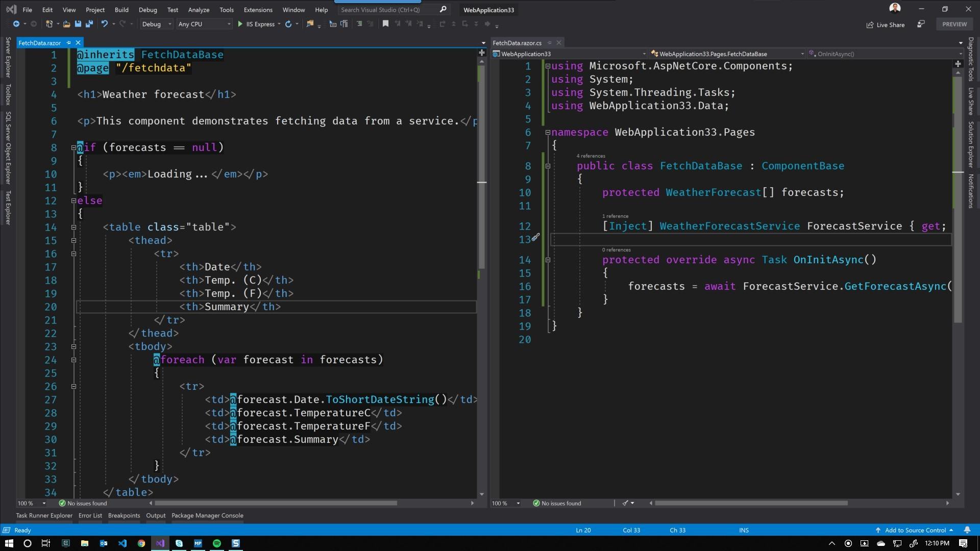Click the notifications bell in the status bar
Image resolution: width=980 pixels, height=551 pixels.
(x=967, y=530)
